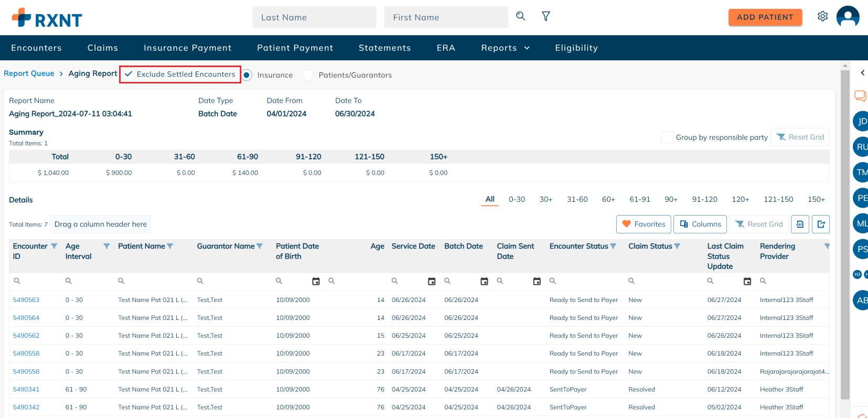The height and width of the screenshot is (418, 868).
Task: Toggle Exclude Settled Encounters checkbox
Action: (x=128, y=74)
